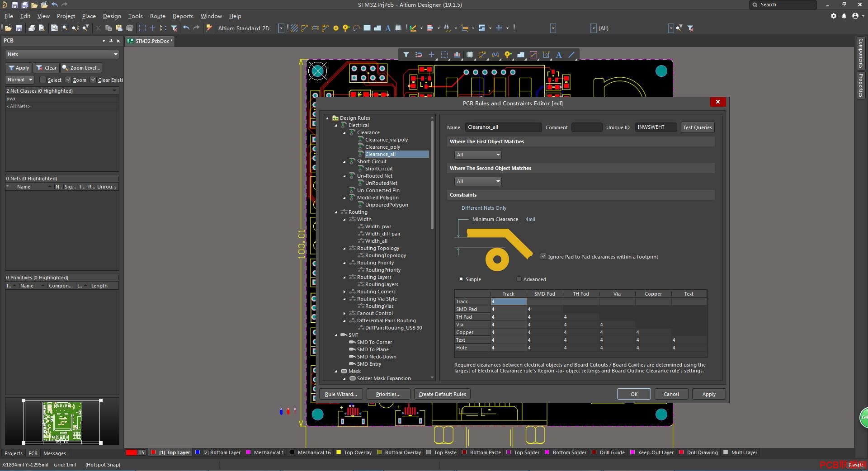This screenshot has width=868, height=471.
Task: Click the place via icon in active bar
Action: pyautogui.click(x=508, y=55)
